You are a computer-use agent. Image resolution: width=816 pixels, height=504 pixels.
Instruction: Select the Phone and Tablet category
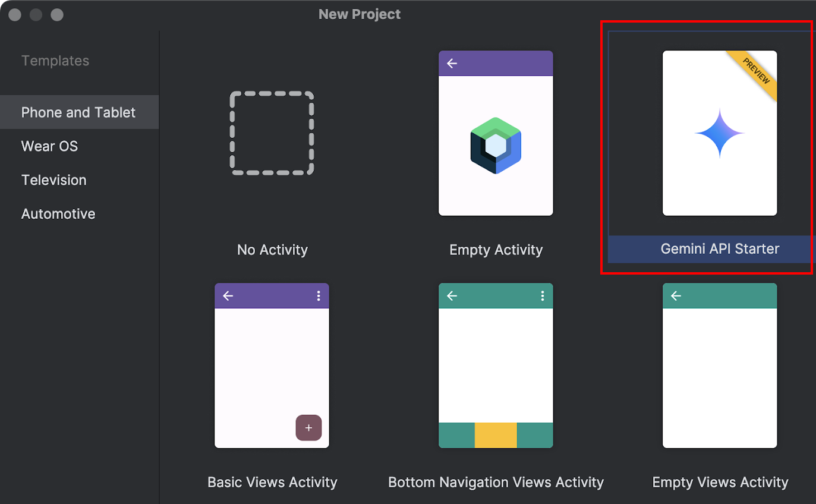point(78,112)
